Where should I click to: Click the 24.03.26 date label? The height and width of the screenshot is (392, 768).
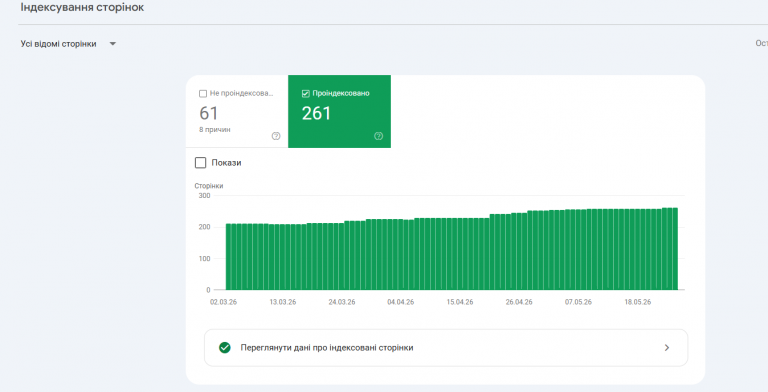pyautogui.click(x=342, y=302)
